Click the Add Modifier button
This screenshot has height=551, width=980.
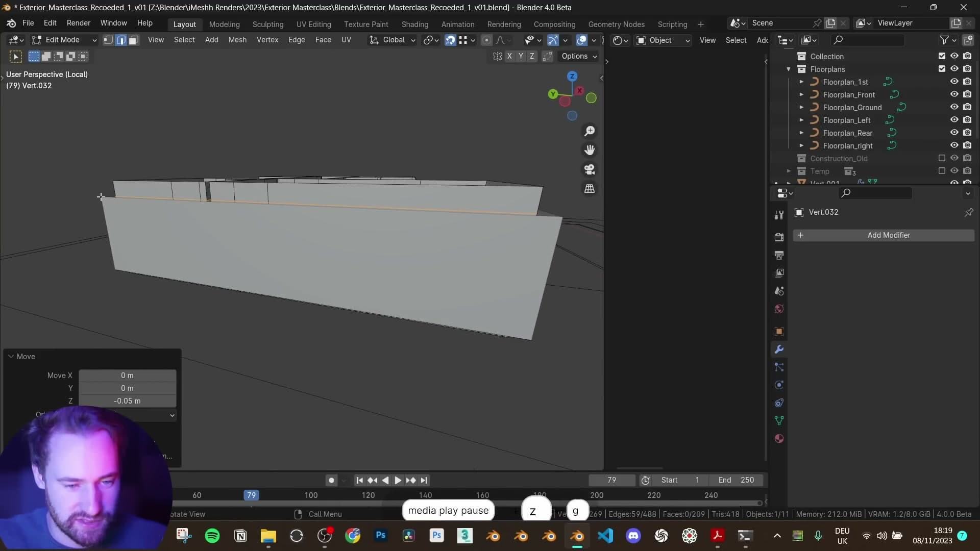click(x=884, y=235)
